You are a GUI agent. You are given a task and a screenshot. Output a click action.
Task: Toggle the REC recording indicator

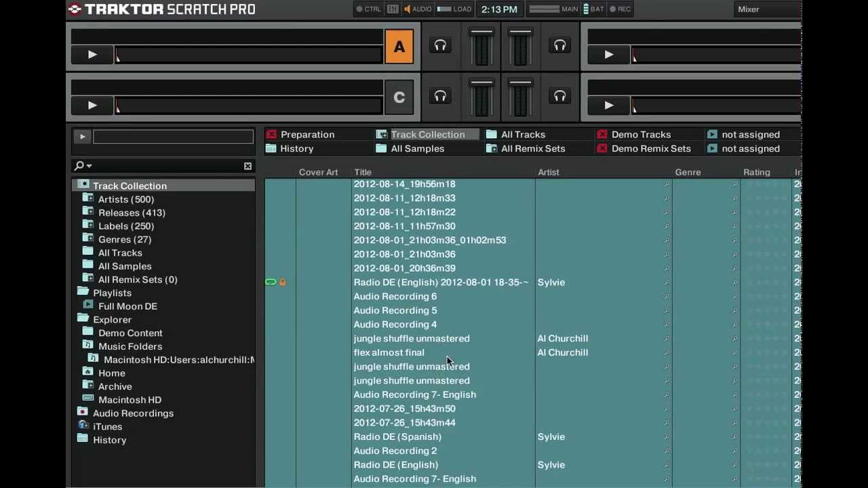(x=620, y=9)
